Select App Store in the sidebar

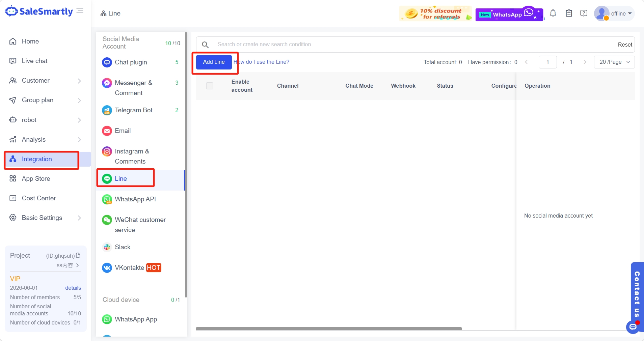click(x=35, y=178)
